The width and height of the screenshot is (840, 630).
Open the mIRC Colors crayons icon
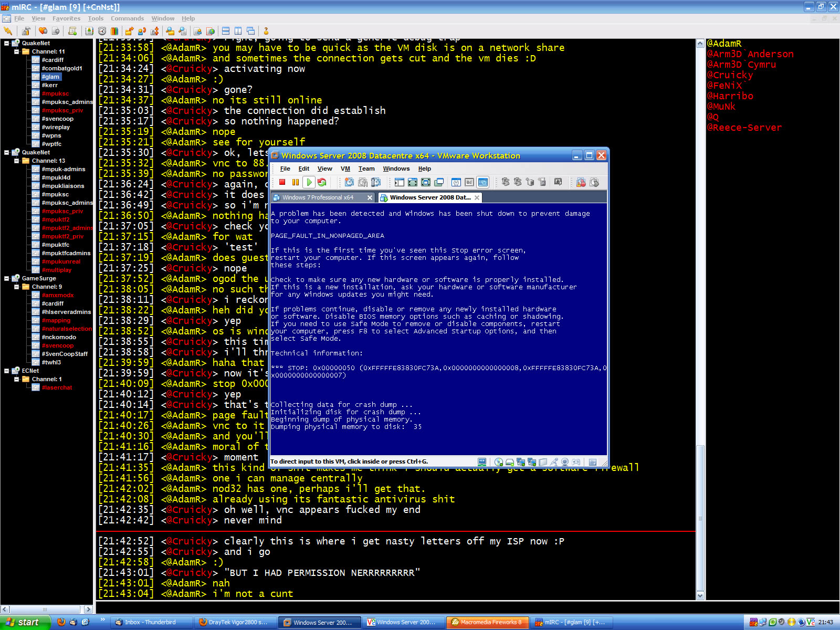pos(114,31)
